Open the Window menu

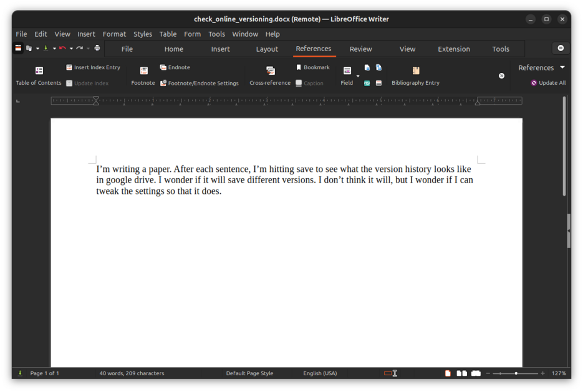pos(245,34)
